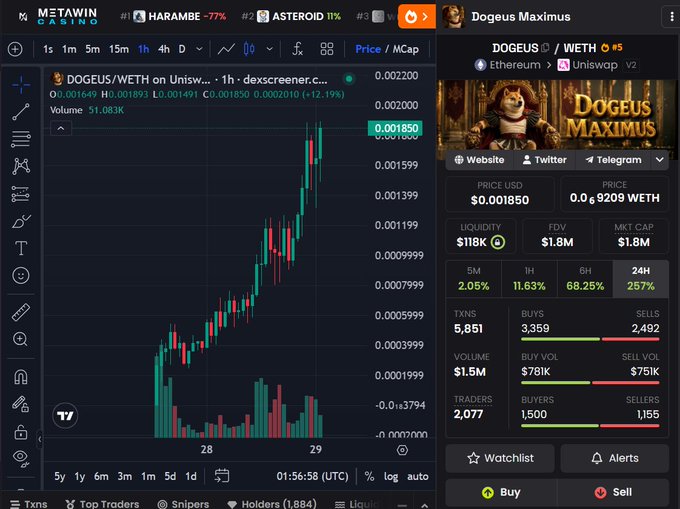
Task: Switch to line chart style
Action: 226,49
